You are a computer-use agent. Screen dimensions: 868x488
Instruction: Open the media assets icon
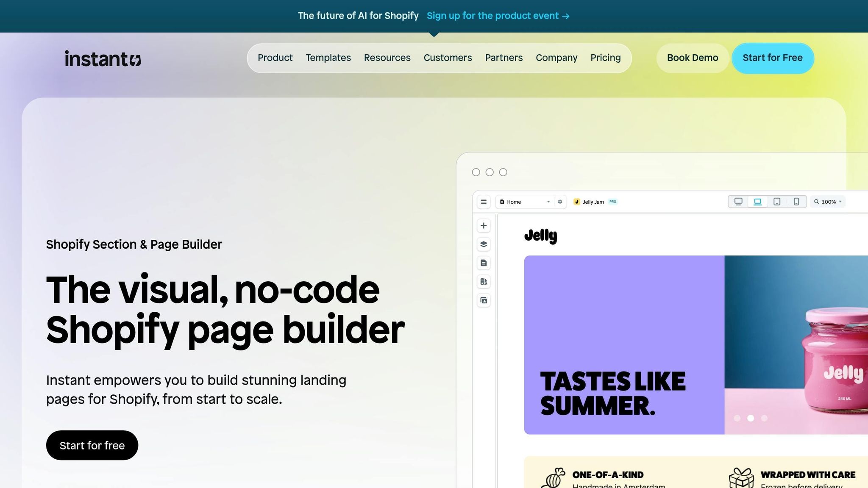coord(484,300)
